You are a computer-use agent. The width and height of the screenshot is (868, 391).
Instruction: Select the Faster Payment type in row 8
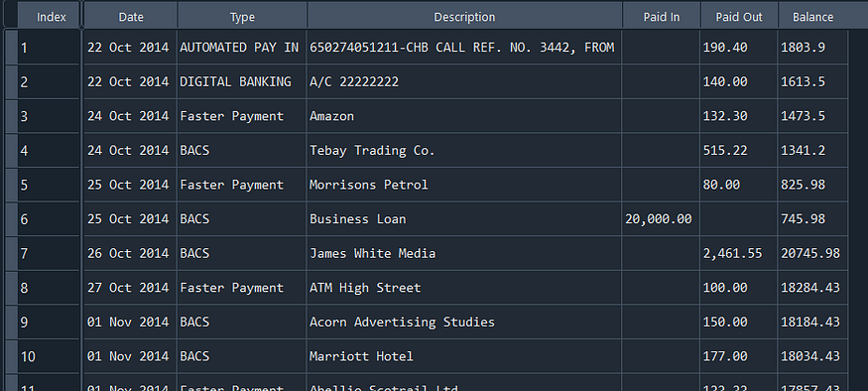[241, 288]
